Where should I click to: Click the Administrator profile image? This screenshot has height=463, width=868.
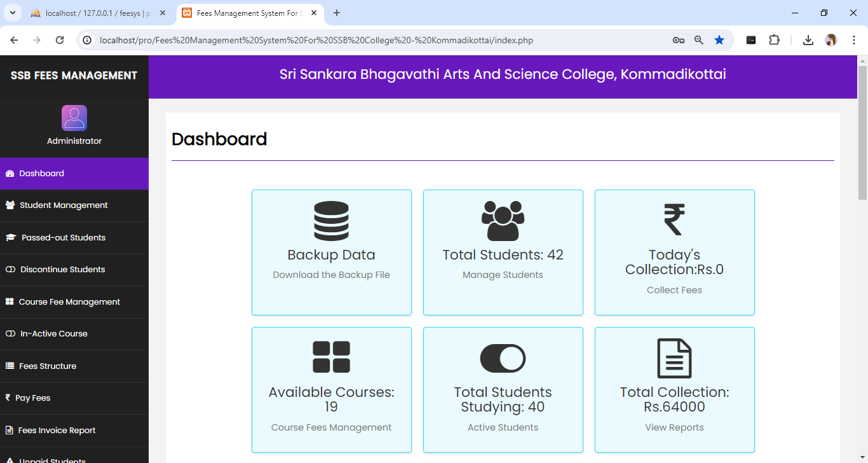[x=74, y=118]
